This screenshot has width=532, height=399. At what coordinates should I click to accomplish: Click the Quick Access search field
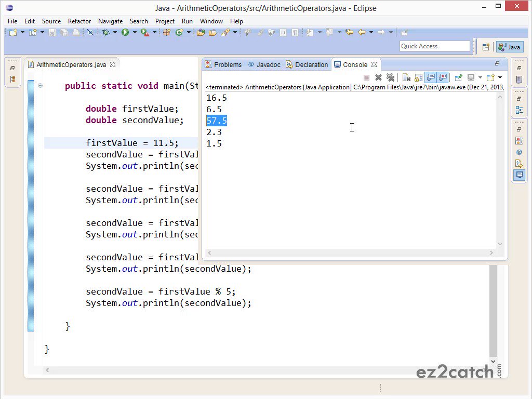[435, 46]
